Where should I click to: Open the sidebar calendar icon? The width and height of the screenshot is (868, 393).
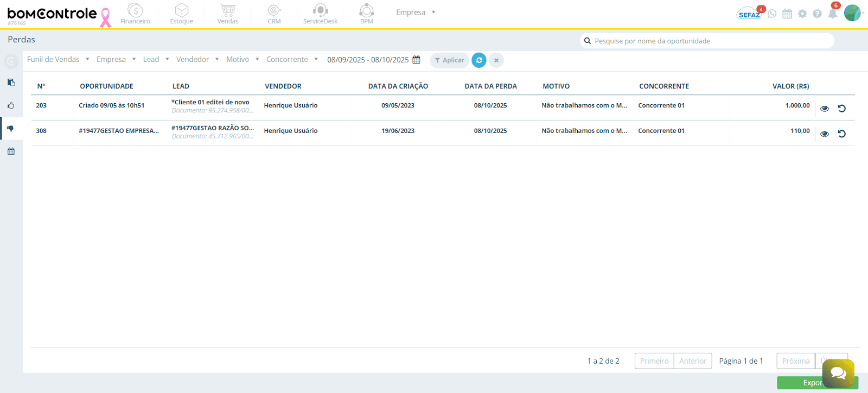pyautogui.click(x=11, y=151)
